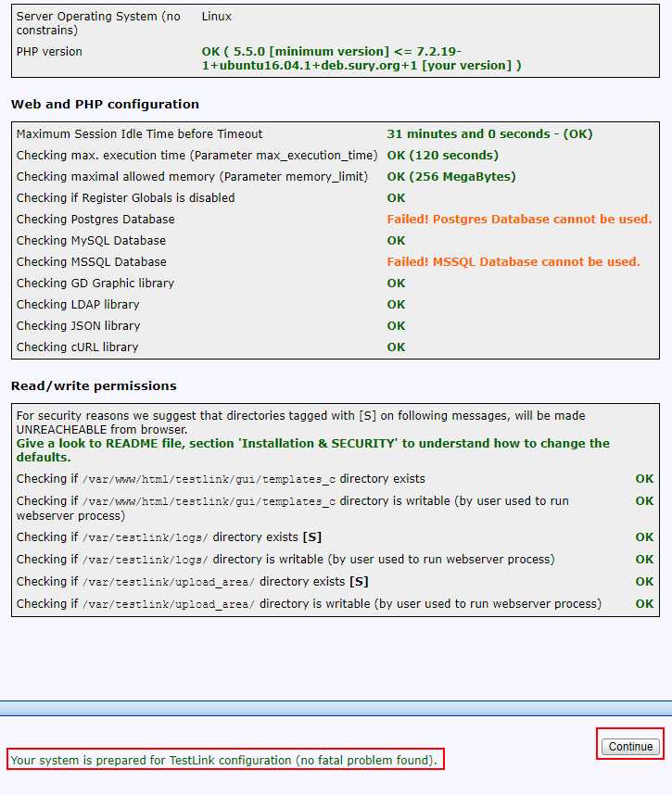Image resolution: width=672 pixels, height=795 pixels.
Task: Click '31 minutes and 0 seconds - (OK)' value
Action: click(490, 133)
